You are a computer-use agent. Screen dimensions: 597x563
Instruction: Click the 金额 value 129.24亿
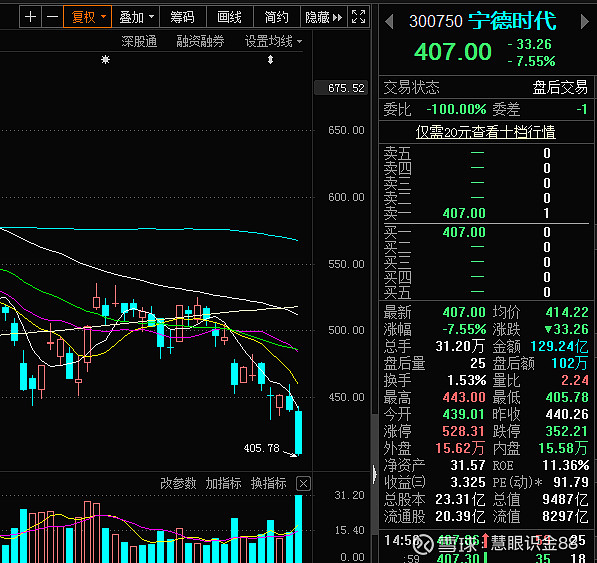pos(559,346)
